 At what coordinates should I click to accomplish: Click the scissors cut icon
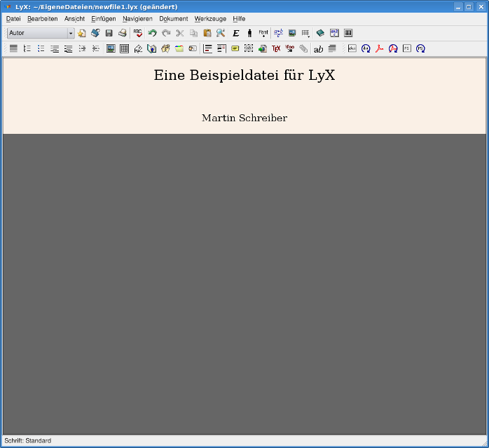tap(180, 33)
